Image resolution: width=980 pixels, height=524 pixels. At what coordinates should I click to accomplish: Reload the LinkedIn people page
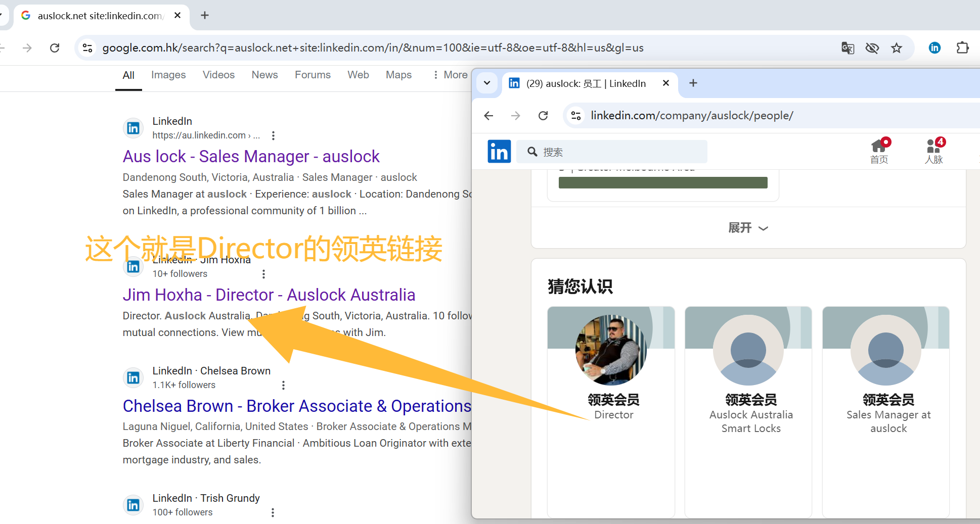[543, 116]
